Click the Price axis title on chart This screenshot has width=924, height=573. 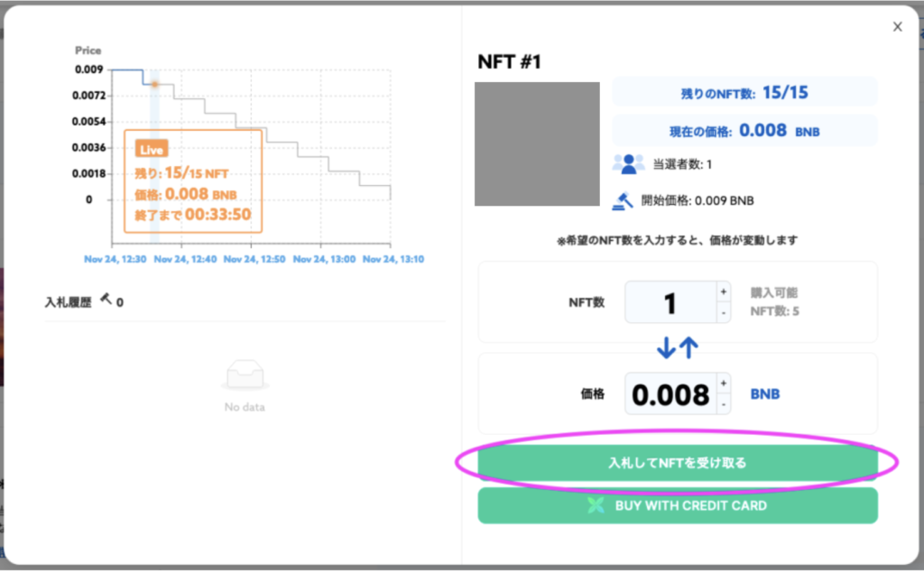click(x=88, y=51)
